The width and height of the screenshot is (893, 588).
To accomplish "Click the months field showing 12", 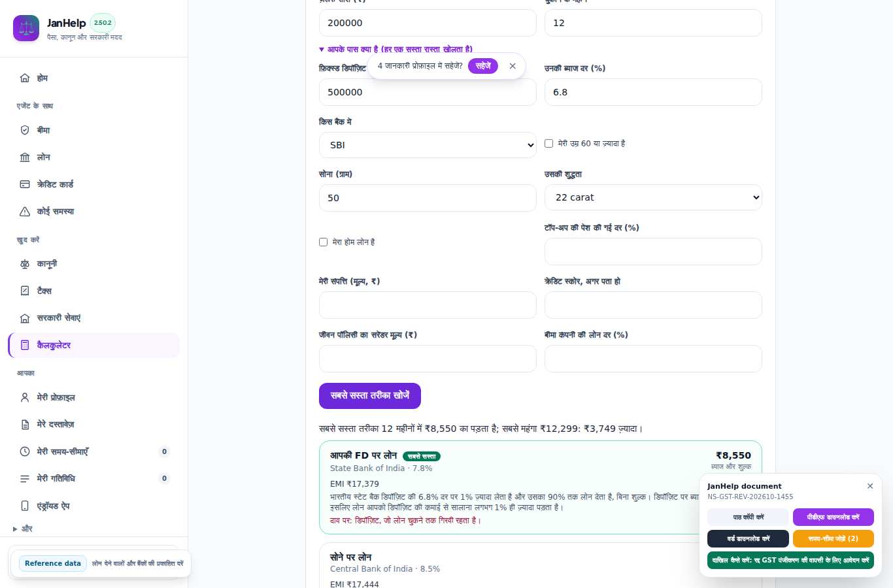I will point(653,23).
